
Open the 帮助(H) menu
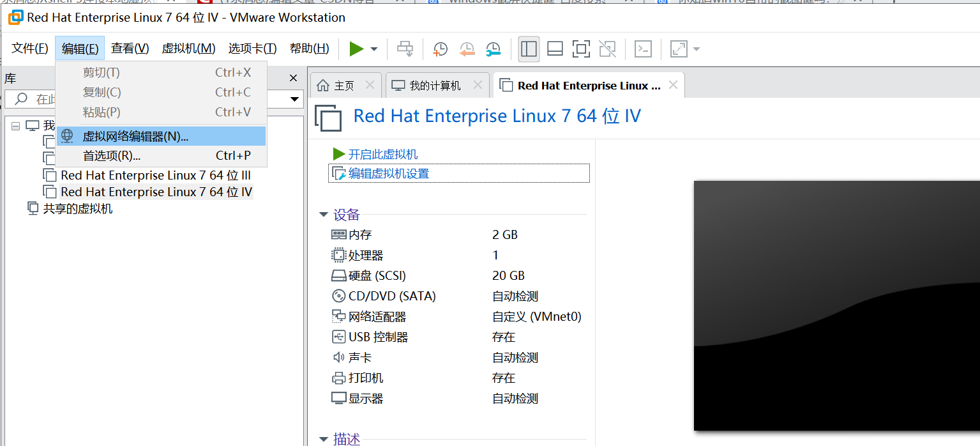click(x=310, y=49)
